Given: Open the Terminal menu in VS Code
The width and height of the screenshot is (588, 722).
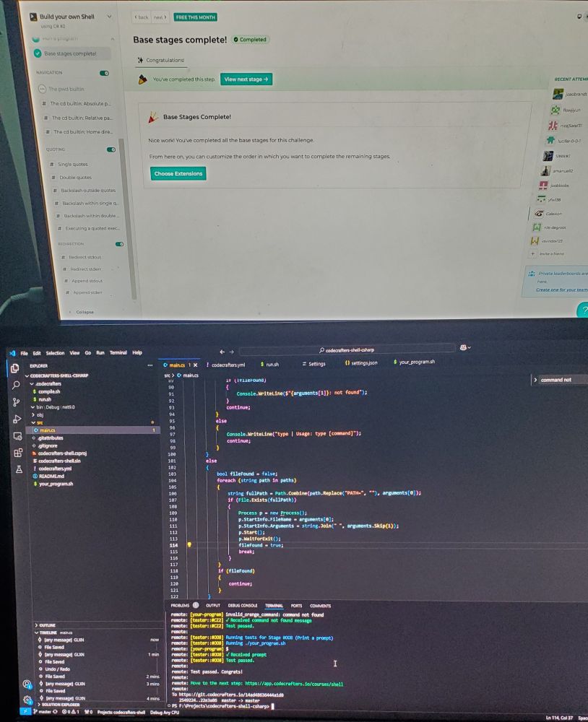Looking at the screenshot, I should point(118,353).
